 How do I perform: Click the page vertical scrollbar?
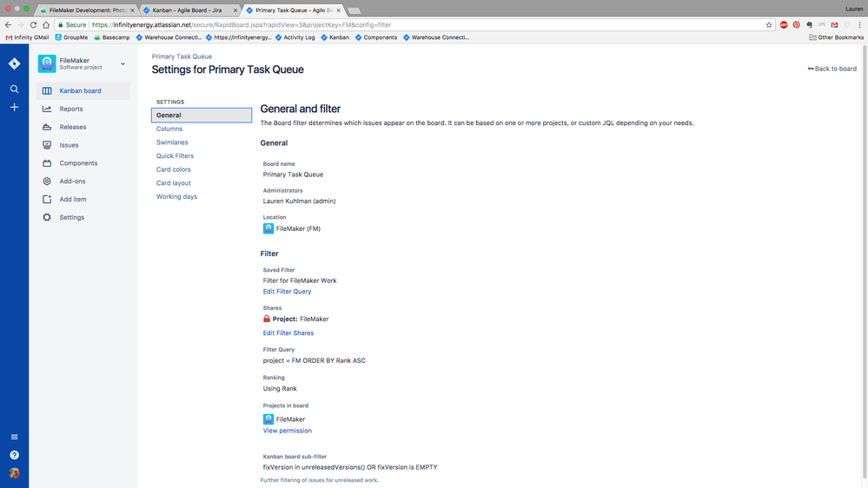tap(865, 260)
